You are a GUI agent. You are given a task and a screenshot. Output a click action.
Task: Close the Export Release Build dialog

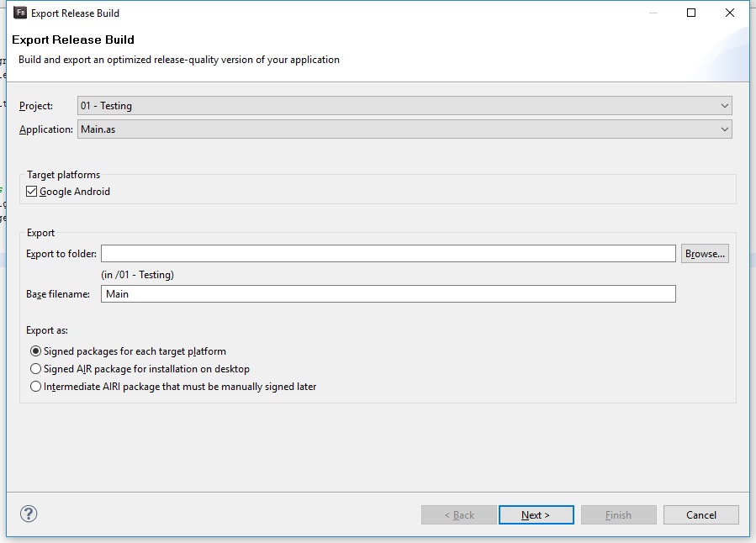[x=730, y=13]
